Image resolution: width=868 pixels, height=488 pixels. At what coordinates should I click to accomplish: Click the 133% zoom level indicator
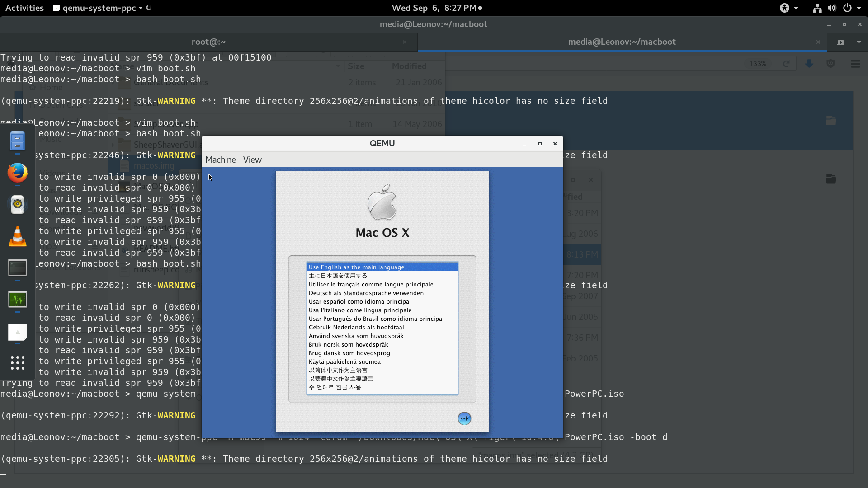point(758,64)
